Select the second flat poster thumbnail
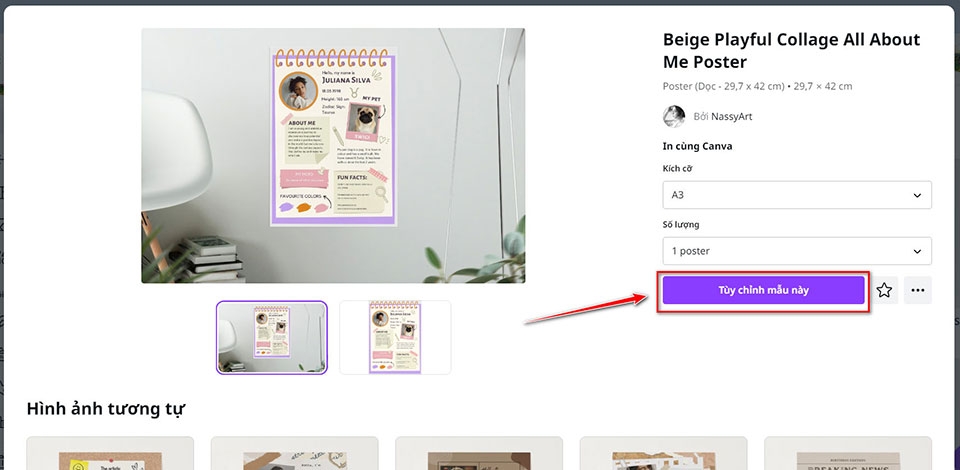Viewport: 960px width, 470px height. tap(395, 337)
